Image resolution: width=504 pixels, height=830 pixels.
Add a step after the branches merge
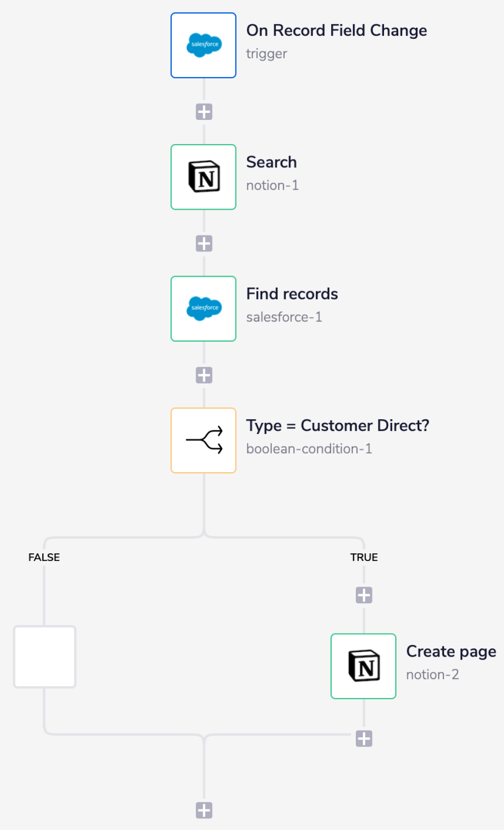click(204, 810)
